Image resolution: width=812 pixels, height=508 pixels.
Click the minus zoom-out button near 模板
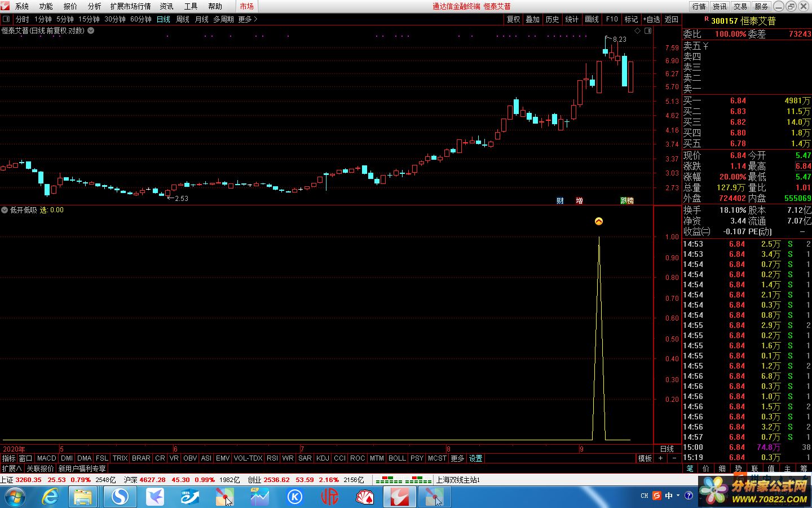674,458
